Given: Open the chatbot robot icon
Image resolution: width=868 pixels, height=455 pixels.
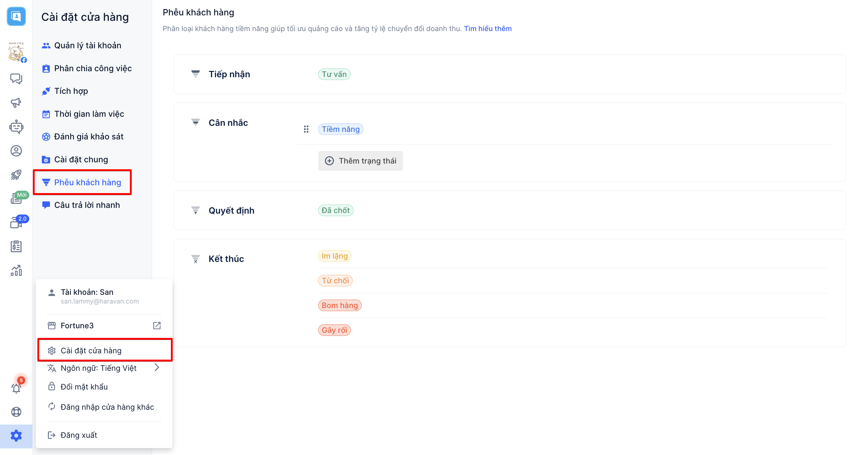Looking at the screenshot, I should [16, 127].
